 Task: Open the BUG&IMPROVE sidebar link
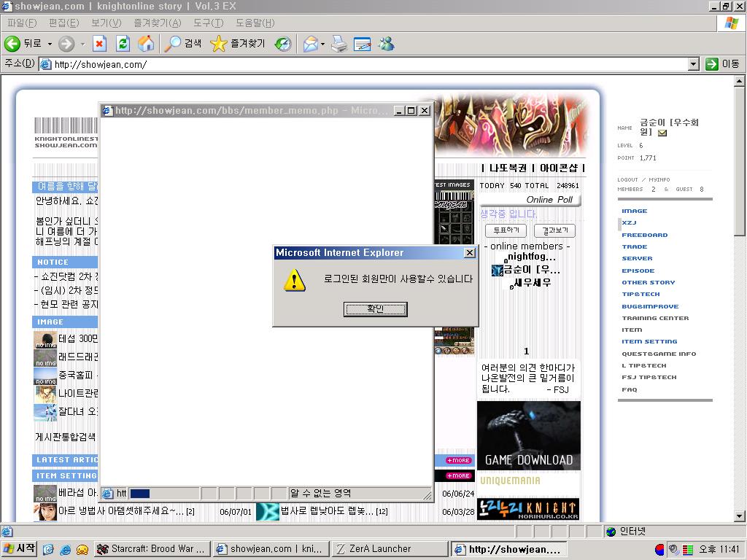tap(650, 306)
